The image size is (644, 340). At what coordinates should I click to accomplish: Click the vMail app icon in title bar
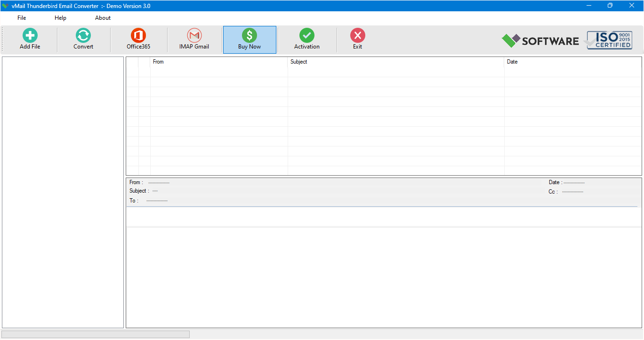5,6
